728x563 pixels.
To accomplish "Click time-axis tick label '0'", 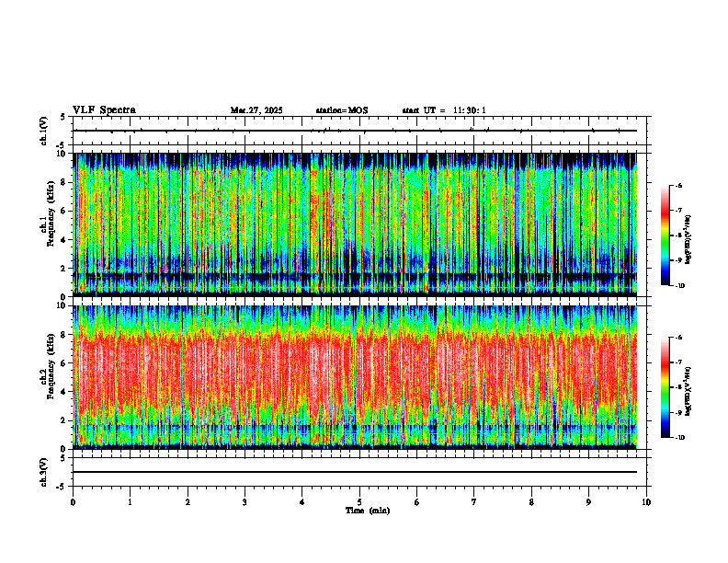I will pyautogui.click(x=73, y=502).
